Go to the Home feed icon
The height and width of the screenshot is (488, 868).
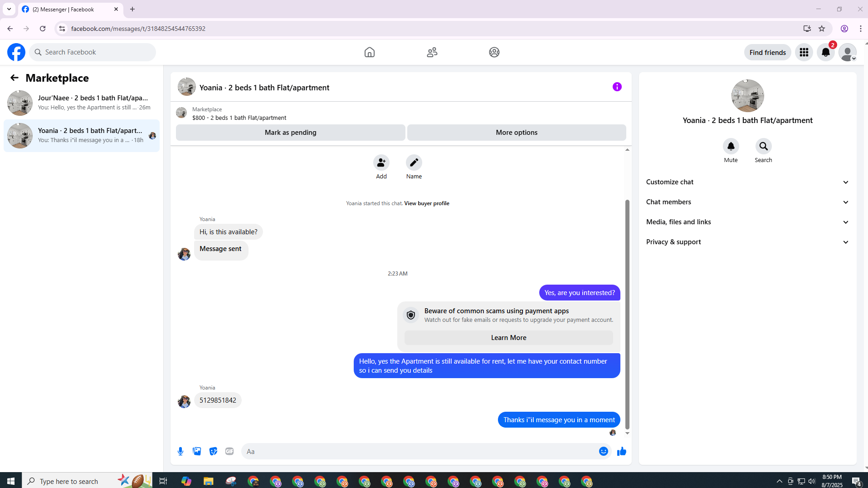[370, 52]
